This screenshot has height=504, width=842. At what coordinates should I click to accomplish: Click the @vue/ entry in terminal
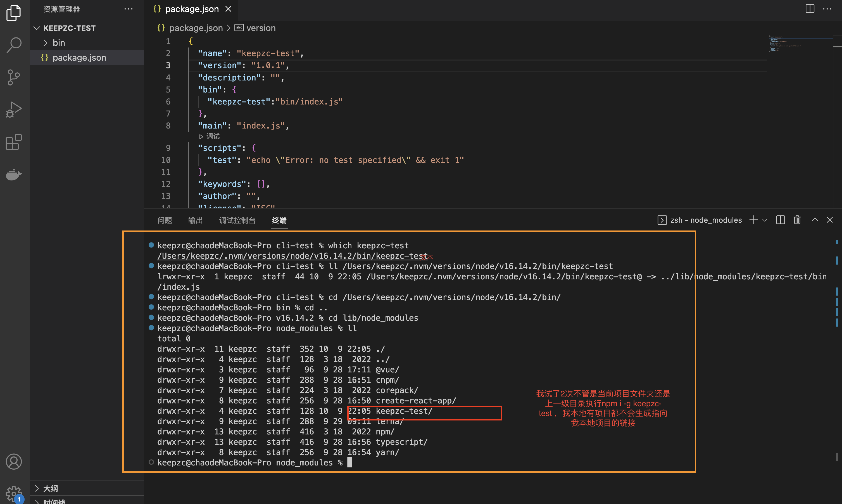(x=387, y=370)
